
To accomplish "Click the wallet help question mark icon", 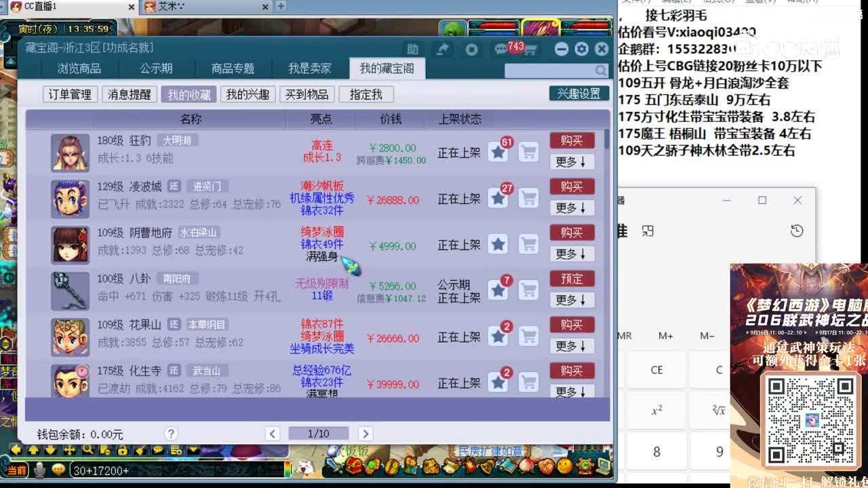I will click(x=171, y=434).
